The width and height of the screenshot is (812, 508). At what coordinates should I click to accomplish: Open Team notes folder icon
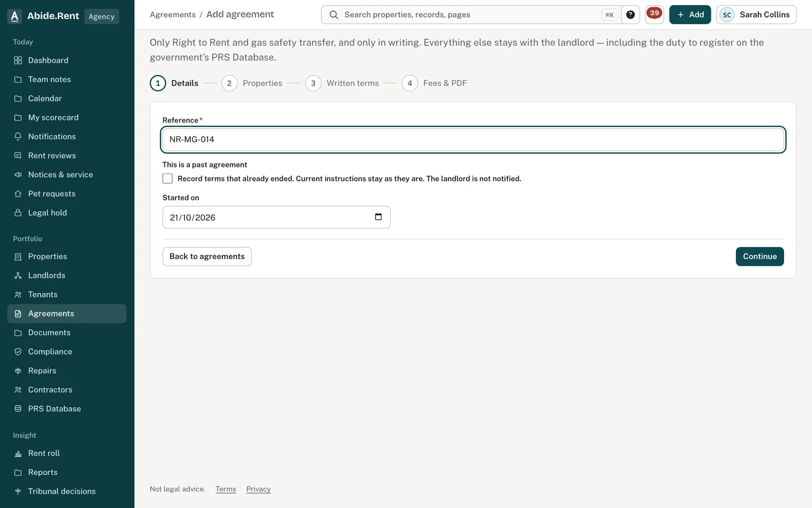pos(18,80)
